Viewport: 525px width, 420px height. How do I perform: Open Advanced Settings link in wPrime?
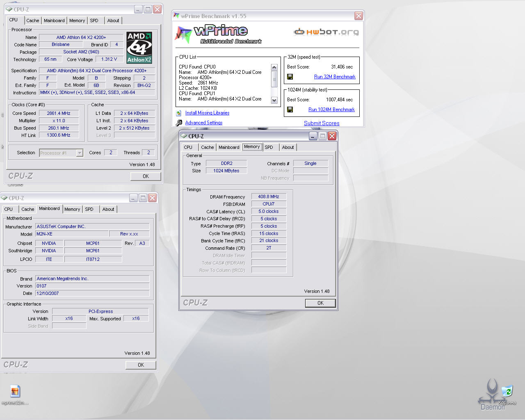204,123
